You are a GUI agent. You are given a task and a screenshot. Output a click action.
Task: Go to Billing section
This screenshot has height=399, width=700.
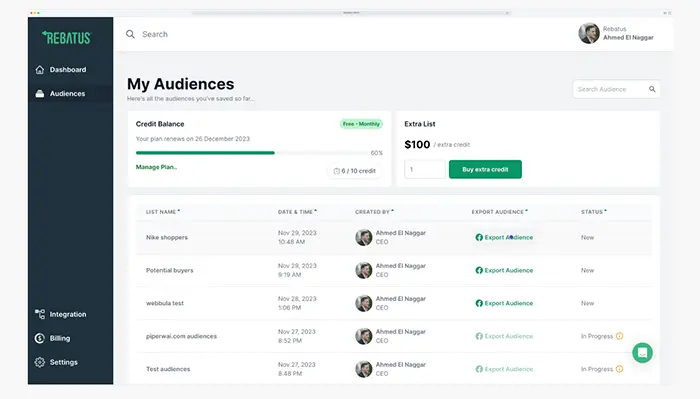click(60, 338)
